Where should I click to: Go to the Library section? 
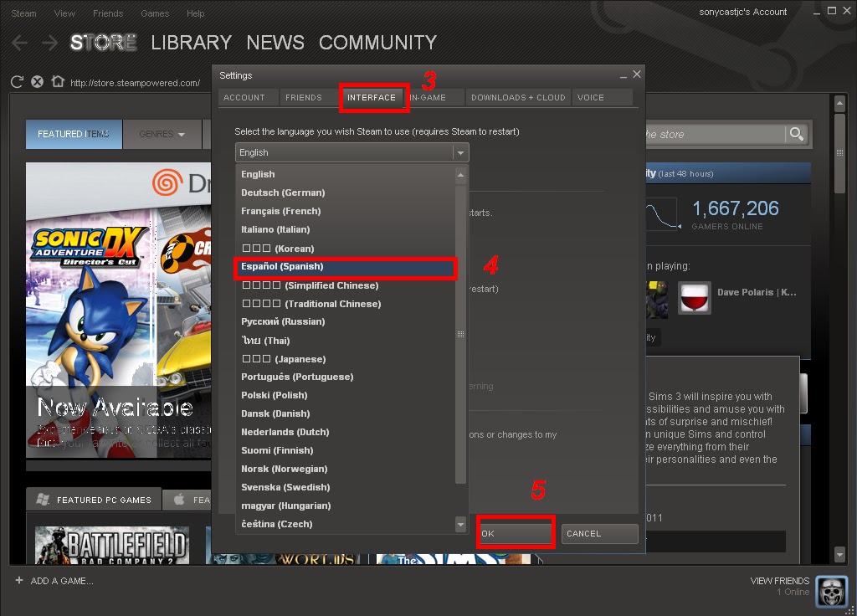tap(192, 43)
